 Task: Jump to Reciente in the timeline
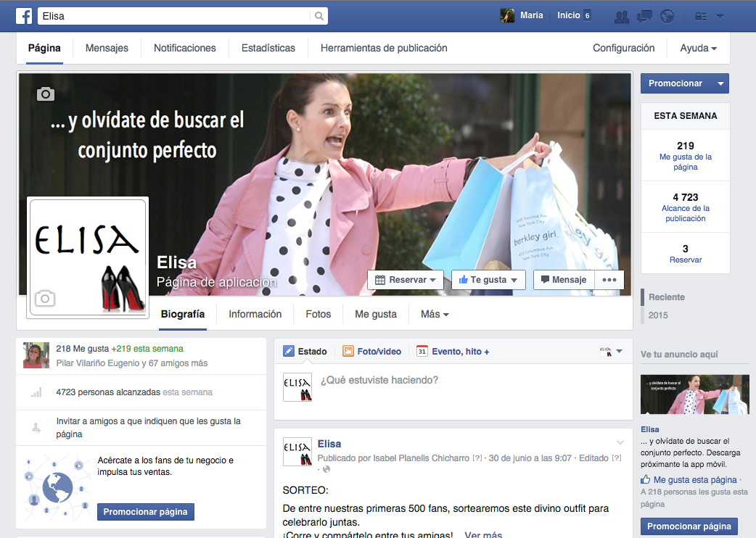click(x=666, y=297)
